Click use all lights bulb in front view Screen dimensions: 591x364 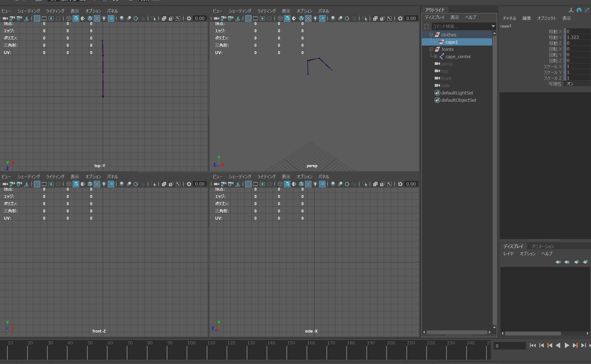click(x=104, y=184)
